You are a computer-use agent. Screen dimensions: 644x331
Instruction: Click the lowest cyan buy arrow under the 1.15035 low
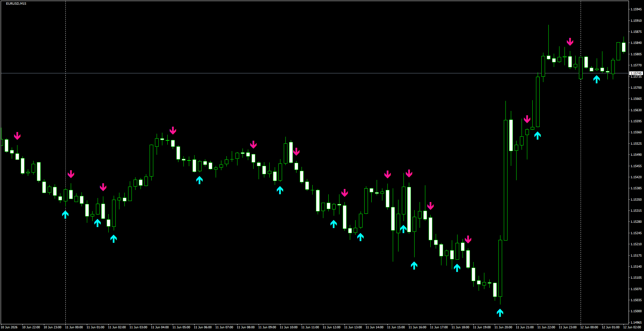(500, 313)
